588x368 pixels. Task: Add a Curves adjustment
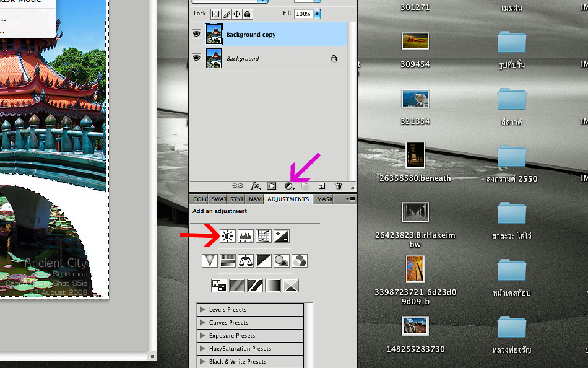[264, 236]
